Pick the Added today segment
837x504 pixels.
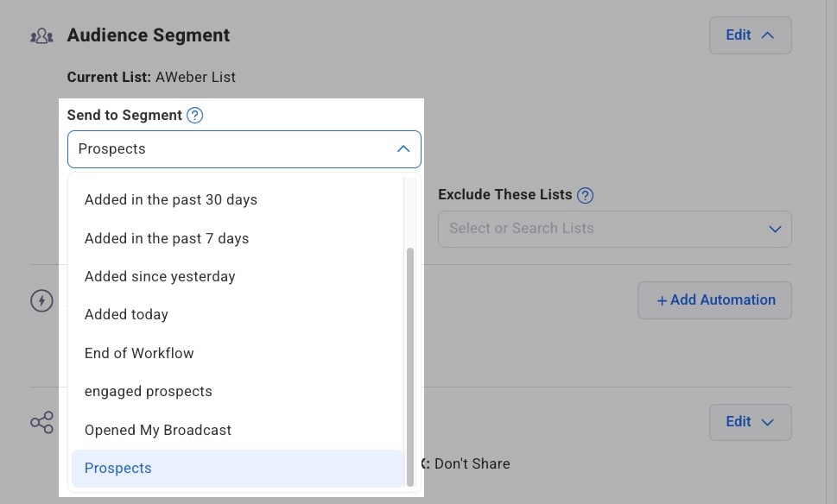pos(126,314)
